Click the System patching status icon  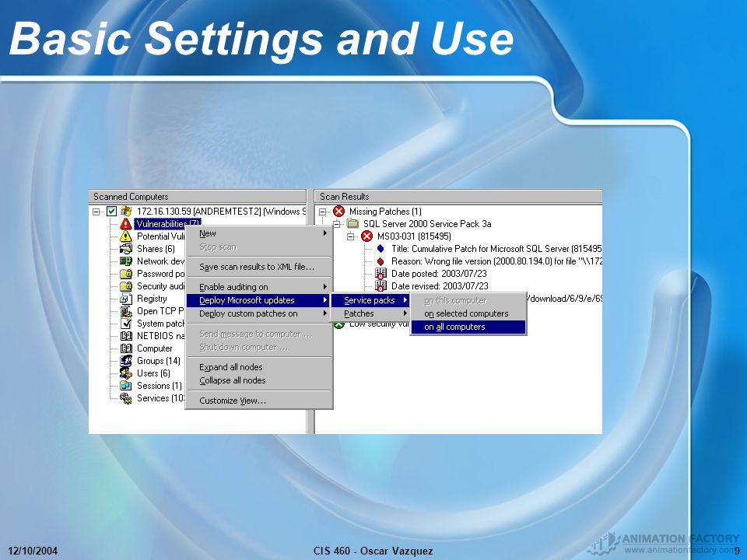126,324
